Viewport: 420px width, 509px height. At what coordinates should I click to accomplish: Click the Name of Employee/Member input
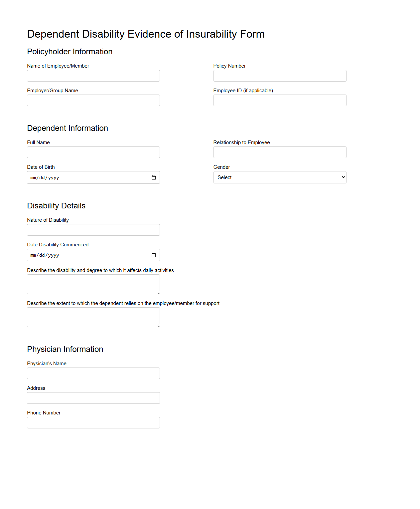pyautogui.click(x=93, y=76)
